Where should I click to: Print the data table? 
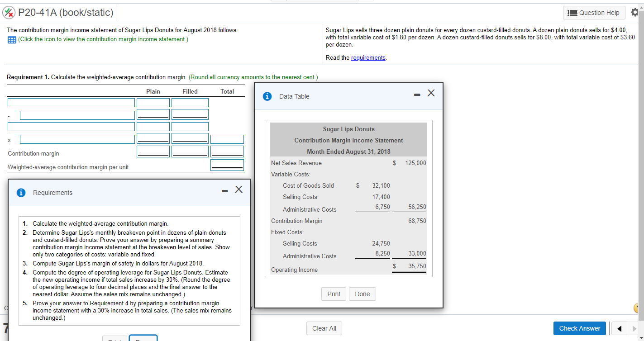[334, 294]
